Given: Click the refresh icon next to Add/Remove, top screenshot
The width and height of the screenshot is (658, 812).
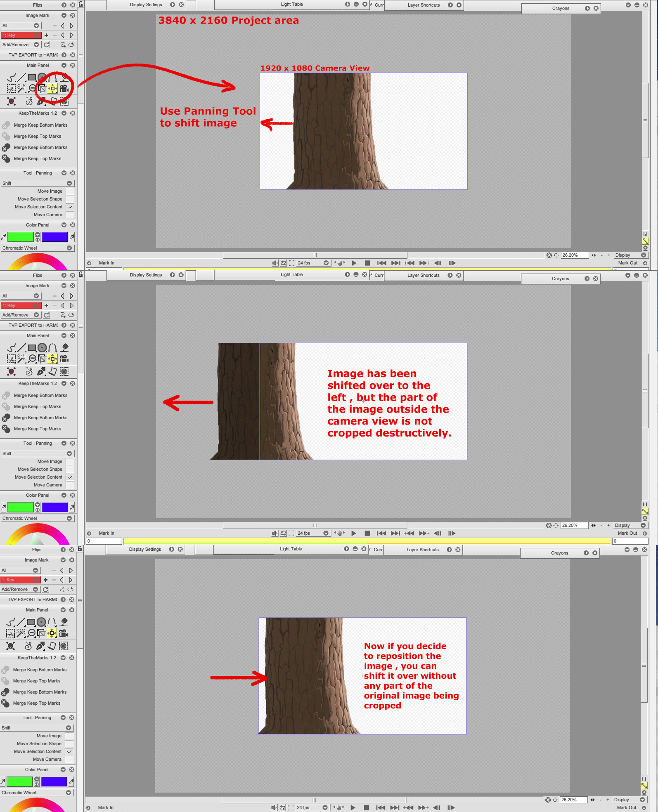Looking at the screenshot, I should [47, 45].
